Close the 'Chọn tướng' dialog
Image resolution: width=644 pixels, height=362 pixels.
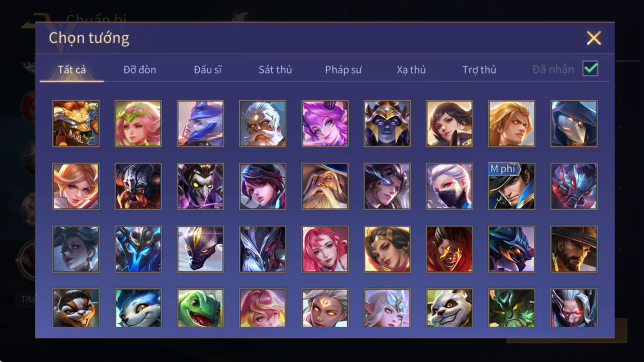tap(594, 38)
